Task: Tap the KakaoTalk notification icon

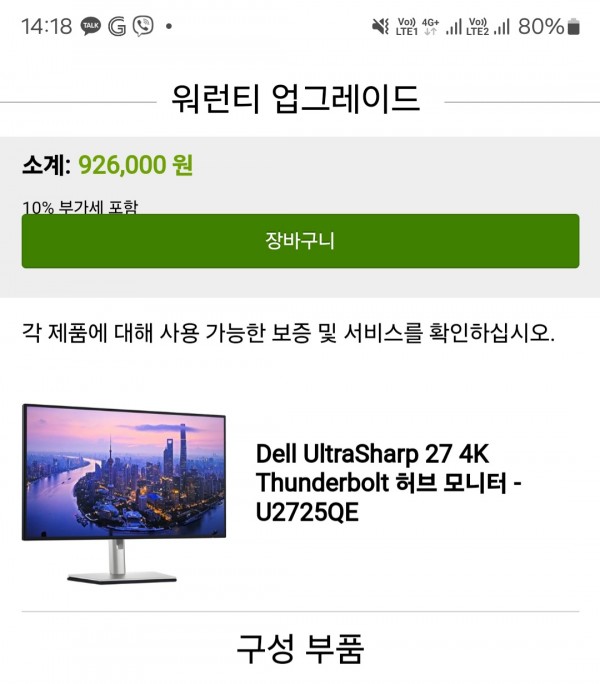Action: pos(91,26)
